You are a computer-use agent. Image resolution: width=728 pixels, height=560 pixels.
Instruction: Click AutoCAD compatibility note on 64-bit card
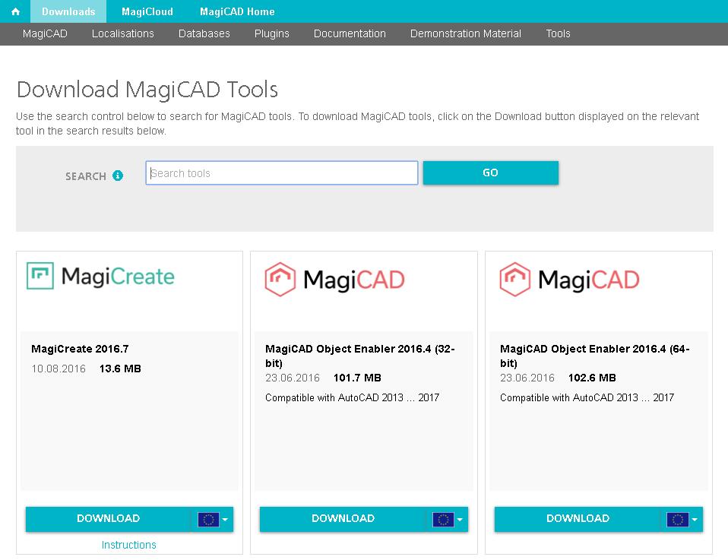click(587, 397)
